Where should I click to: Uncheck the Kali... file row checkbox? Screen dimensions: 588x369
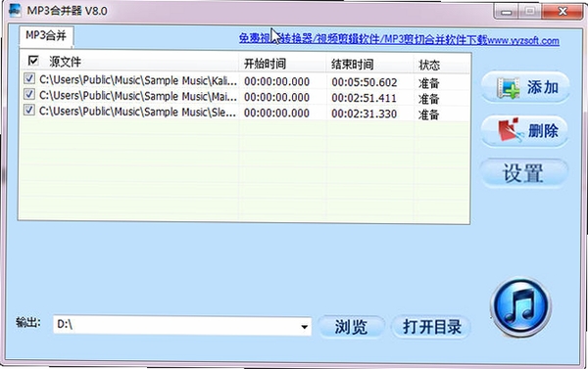(x=29, y=78)
